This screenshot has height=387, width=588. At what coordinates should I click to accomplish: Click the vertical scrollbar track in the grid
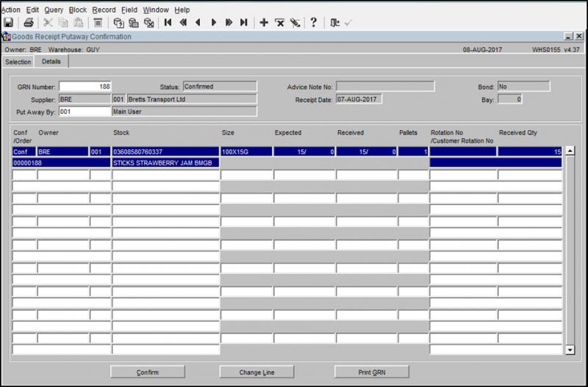coord(570,250)
